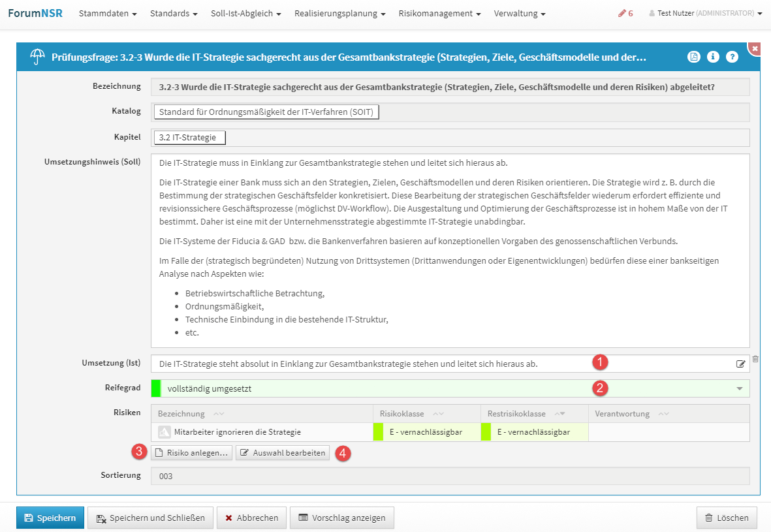This screenshot has height=532, width=771.
Task: Sort risk table by Bezeichnung column
Action: (x=219, y=414)
